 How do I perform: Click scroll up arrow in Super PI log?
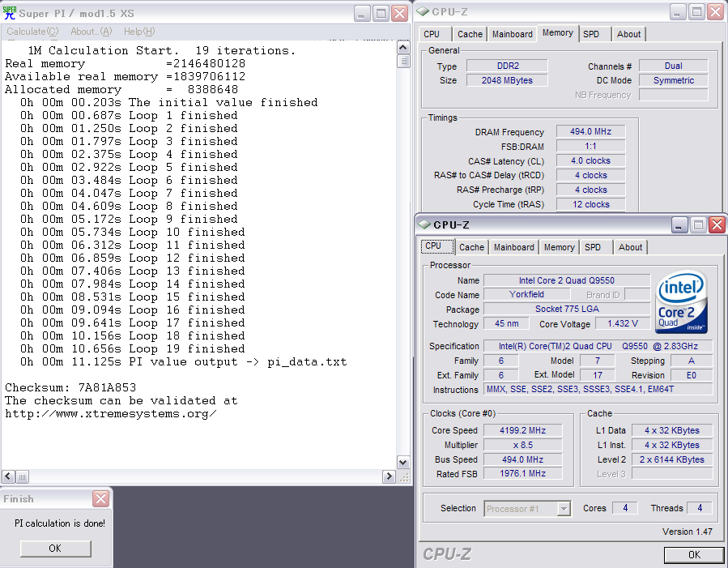pyautogui.click(x=403, y=47)
